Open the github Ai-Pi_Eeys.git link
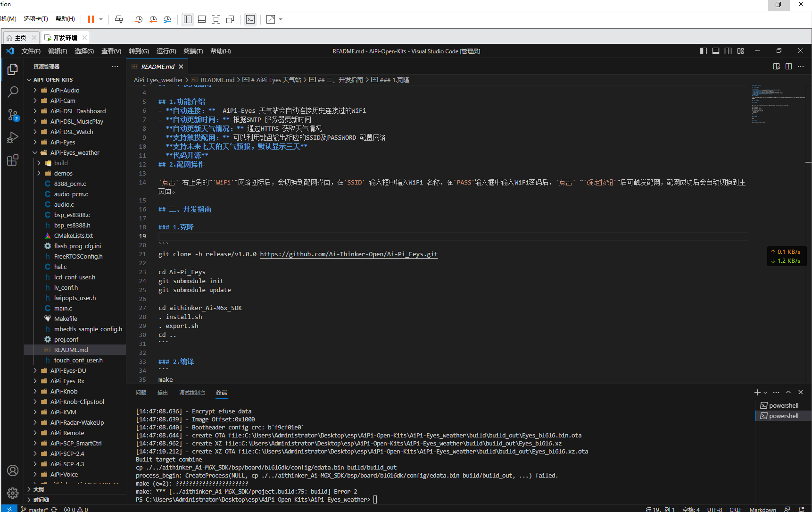Viewport: 812px width, 512px height. tap(349, 254)
